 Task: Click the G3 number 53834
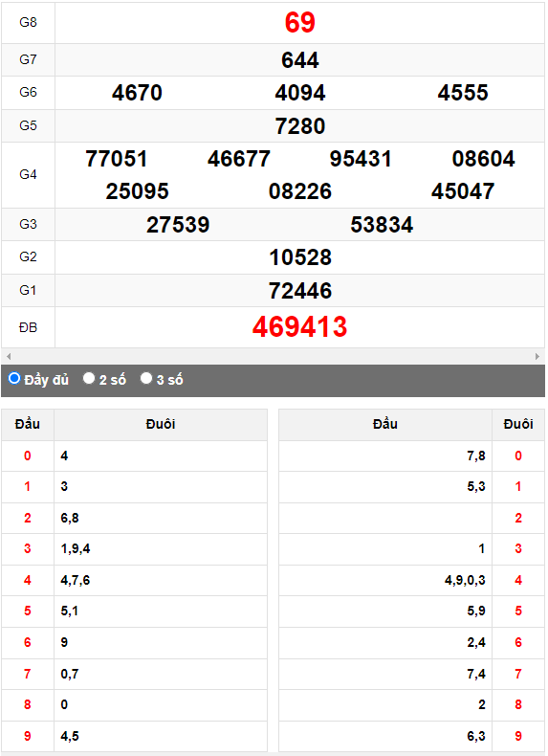382,225
